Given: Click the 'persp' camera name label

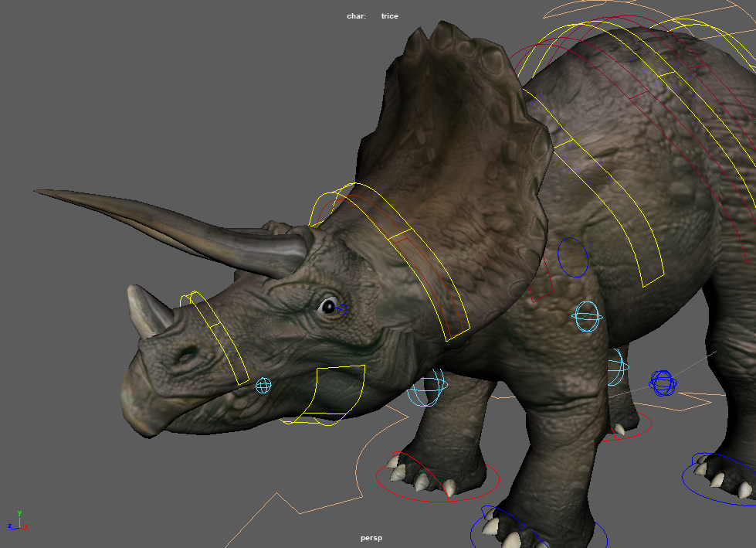Looking at the screenshot, I should [x=371, y=538].
